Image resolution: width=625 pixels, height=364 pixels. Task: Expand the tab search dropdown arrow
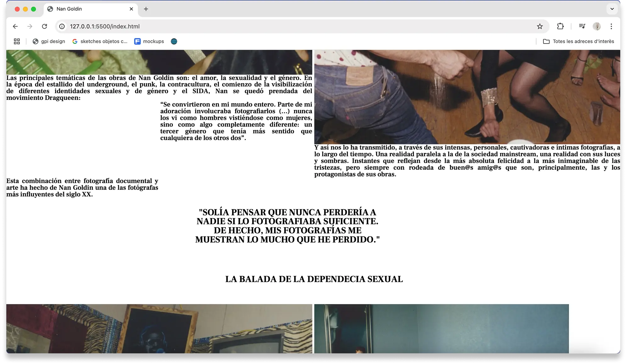click(x=612, y=9)
